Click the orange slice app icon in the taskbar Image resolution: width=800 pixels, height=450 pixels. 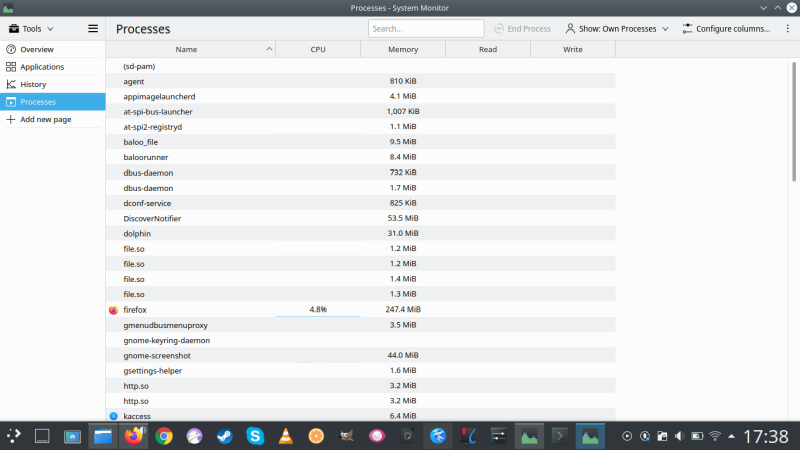(316, 436)
